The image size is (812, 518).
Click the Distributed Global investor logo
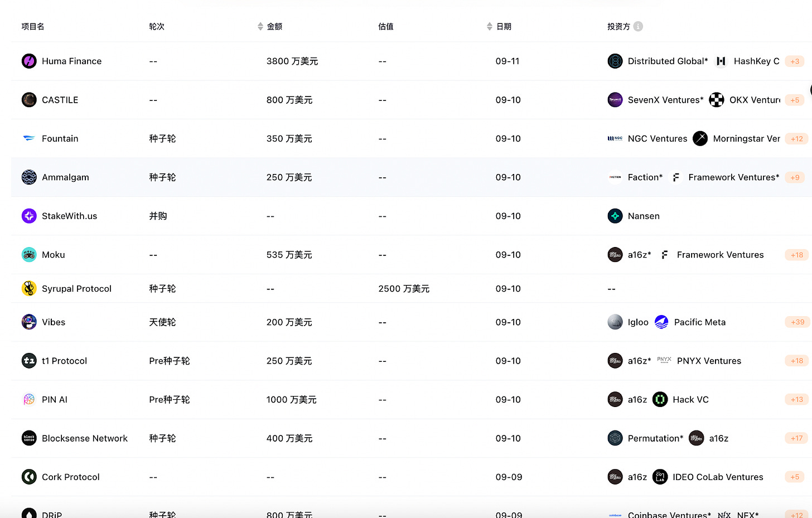[615, 61]
